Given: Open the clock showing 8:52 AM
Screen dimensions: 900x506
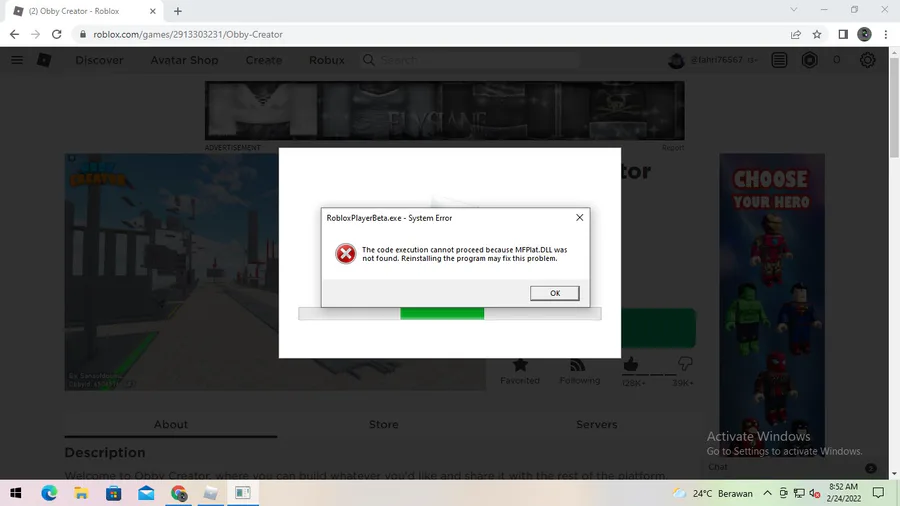Looking at the screenshot, I should click(x=844, y=493).
